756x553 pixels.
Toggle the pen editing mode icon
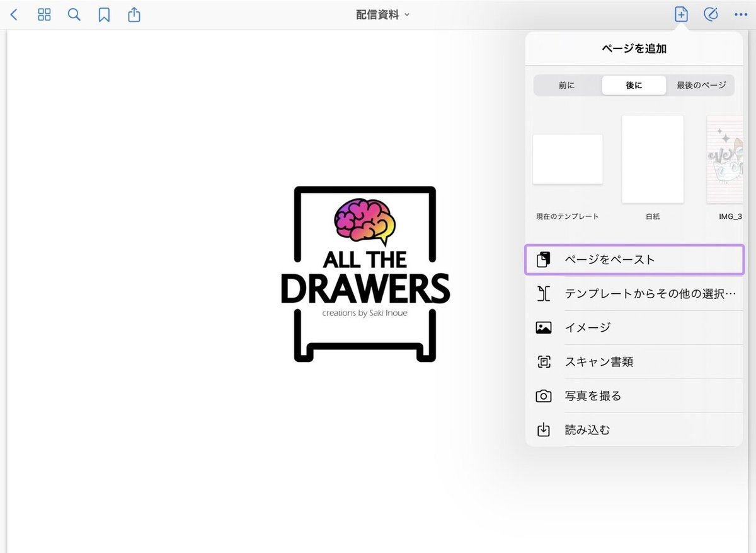711,15
